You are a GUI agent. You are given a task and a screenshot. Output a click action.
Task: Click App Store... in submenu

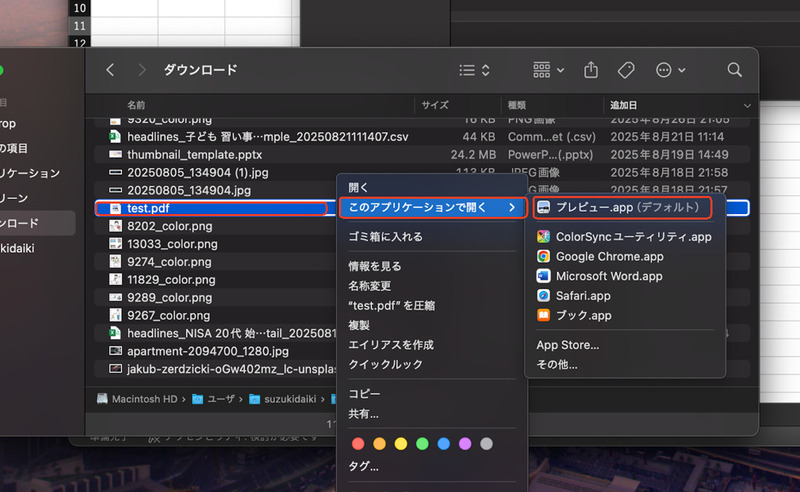click(x=567, y=345)
